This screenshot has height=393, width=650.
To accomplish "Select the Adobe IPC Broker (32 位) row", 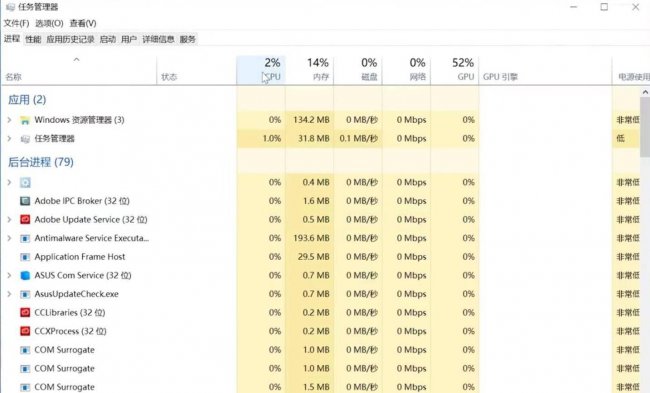I will (320, 201).
